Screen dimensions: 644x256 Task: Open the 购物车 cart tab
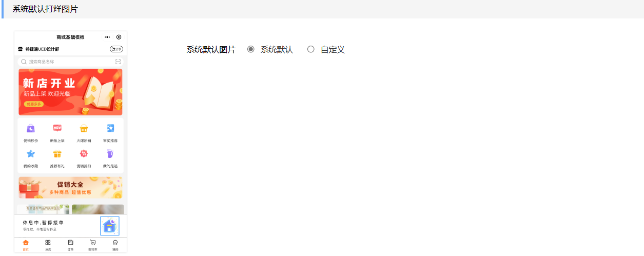(93, 245)
